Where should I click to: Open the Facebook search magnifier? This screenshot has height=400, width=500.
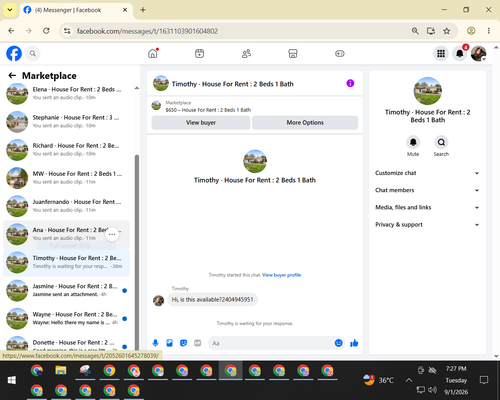[x=33, y=53]
